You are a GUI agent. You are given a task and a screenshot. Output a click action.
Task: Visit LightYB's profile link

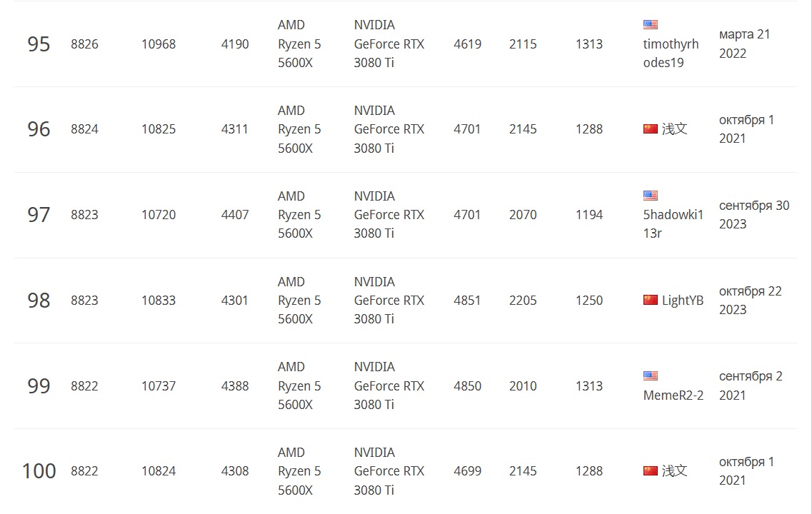tap(682, 301)
